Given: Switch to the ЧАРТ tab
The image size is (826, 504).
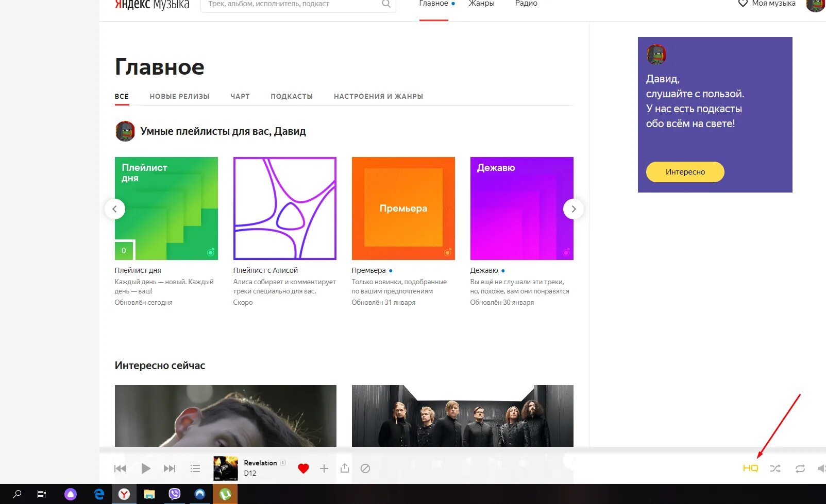Looking at the screenshot, I should (x=240, y=96).
